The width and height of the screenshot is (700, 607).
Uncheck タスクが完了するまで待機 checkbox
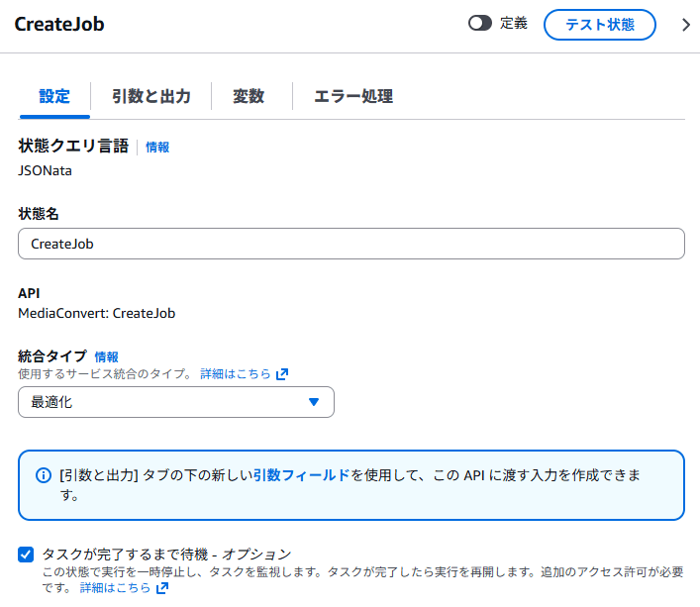click(x=27, y=554)
